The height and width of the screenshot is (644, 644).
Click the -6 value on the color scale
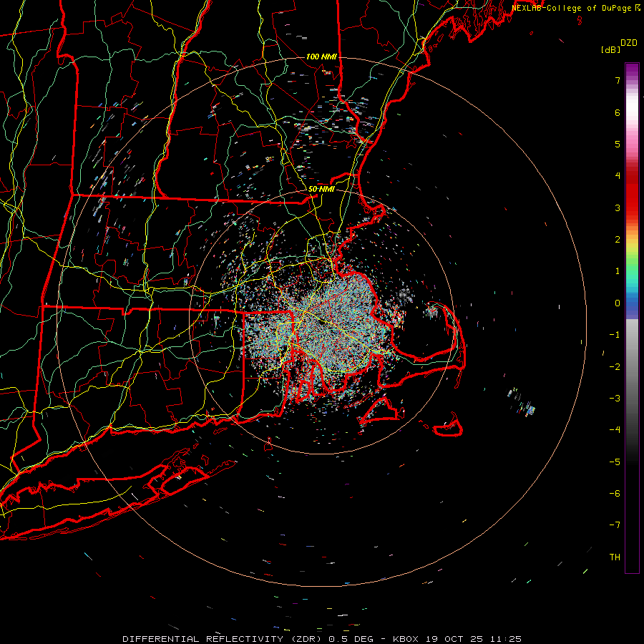tap(615, 494)
